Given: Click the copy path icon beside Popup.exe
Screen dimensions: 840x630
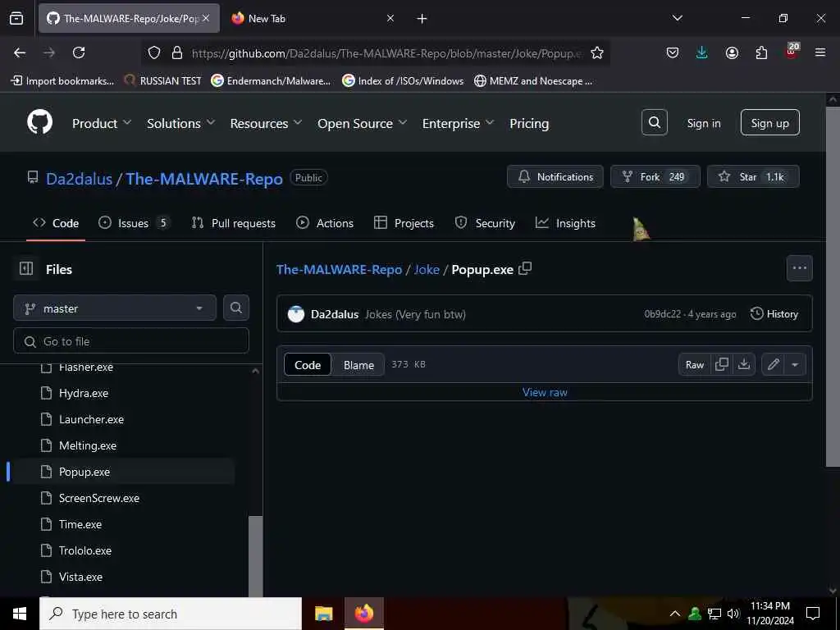Looking at the screenshot, I should 525,268.
